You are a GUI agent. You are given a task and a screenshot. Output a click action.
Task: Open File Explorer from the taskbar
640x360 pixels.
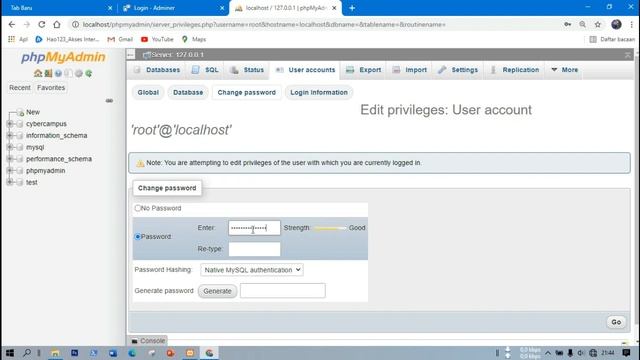click(55, 353)
